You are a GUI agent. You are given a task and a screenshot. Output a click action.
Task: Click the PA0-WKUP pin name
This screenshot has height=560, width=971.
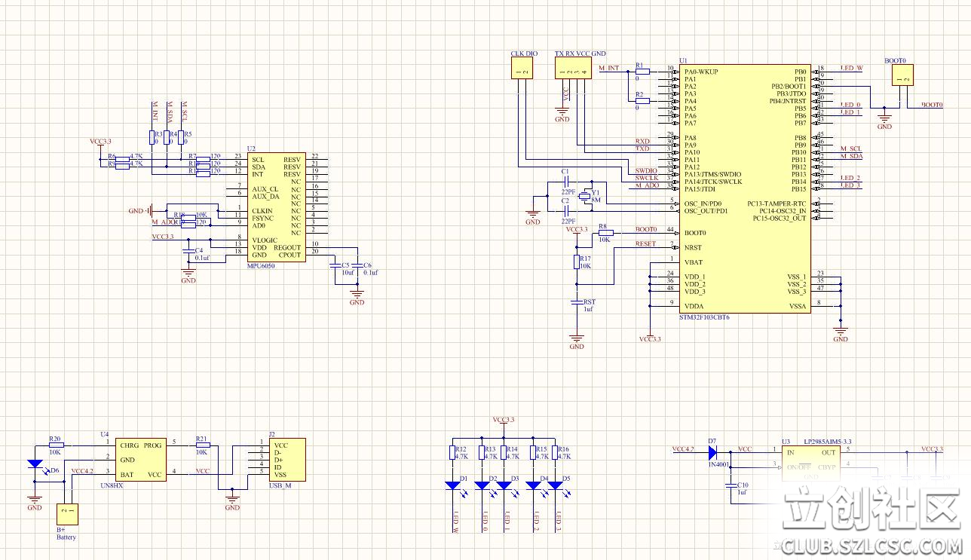pyautogui.click(x=701, y=72)
